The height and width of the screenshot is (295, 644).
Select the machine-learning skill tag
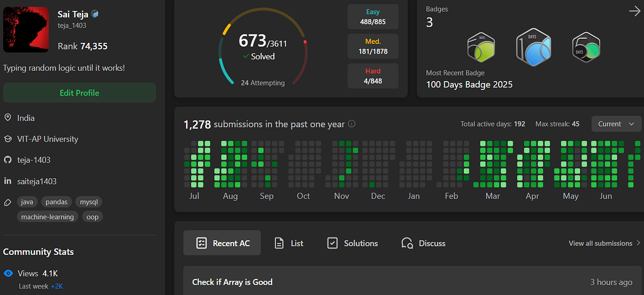click(48, 217)
